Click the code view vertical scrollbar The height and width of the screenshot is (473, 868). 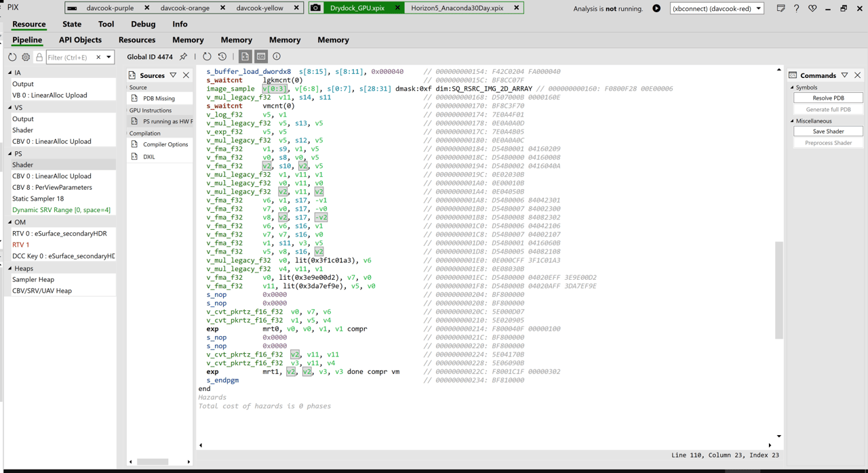point(778,290)
